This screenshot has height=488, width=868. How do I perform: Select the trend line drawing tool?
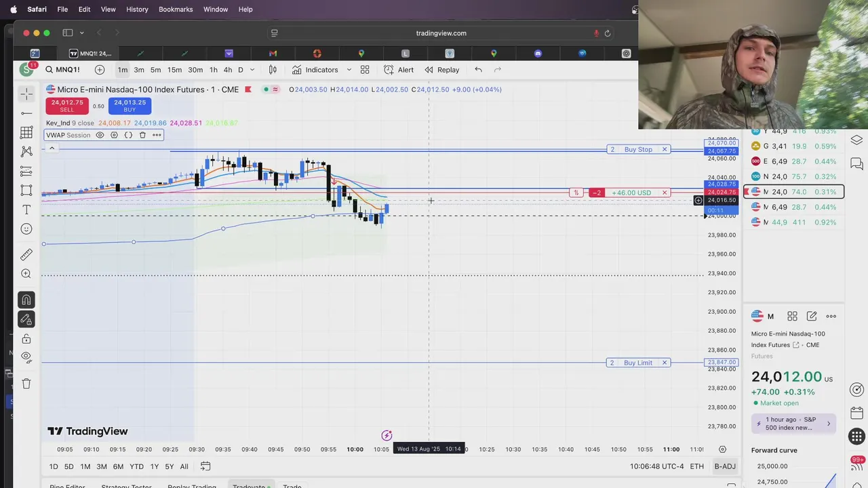(x=26, y=113)
